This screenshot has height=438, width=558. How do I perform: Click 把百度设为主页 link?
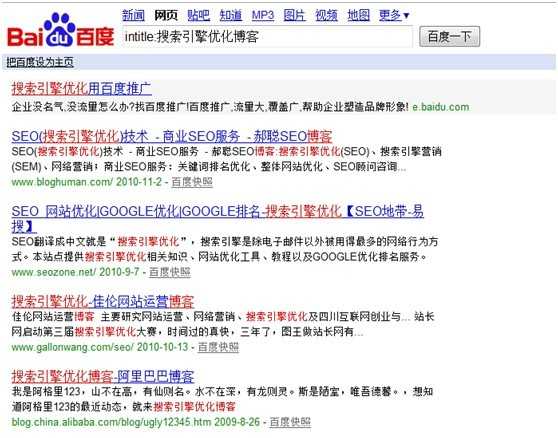coord(40,62)
